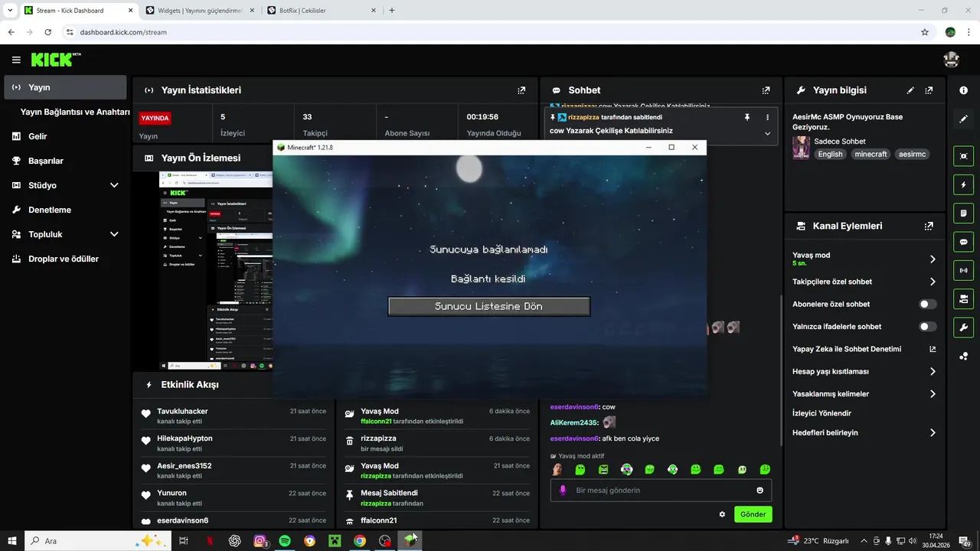Click in the Bir mesaj gönderin message field
Screen dimensions: 980x551
[x=661, y=491]
